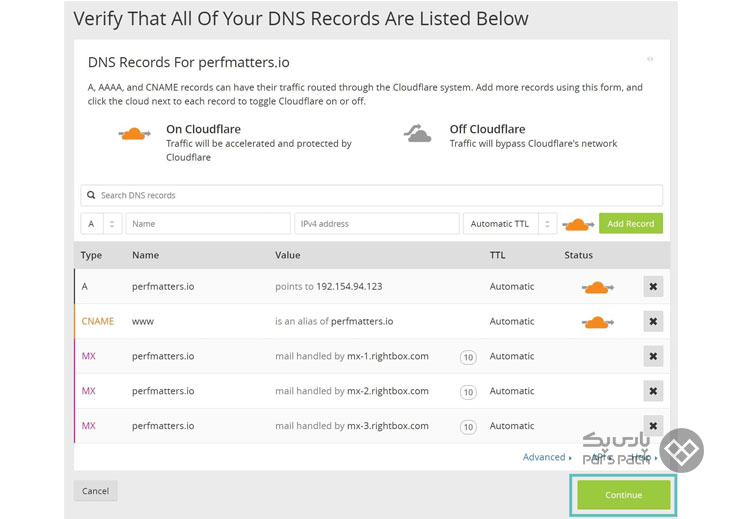Click the A record name perfmatters.io
750x519 pixels.
(163, 287)
